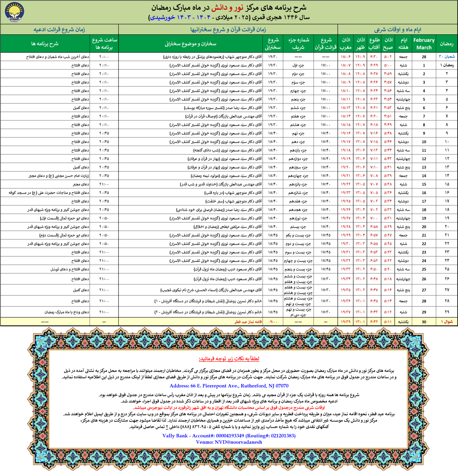
Task: Select the 'زمان قرائت قرآن و شروع سخنرانیها' header
Action: pyautogui.click(x=228, y=29)
